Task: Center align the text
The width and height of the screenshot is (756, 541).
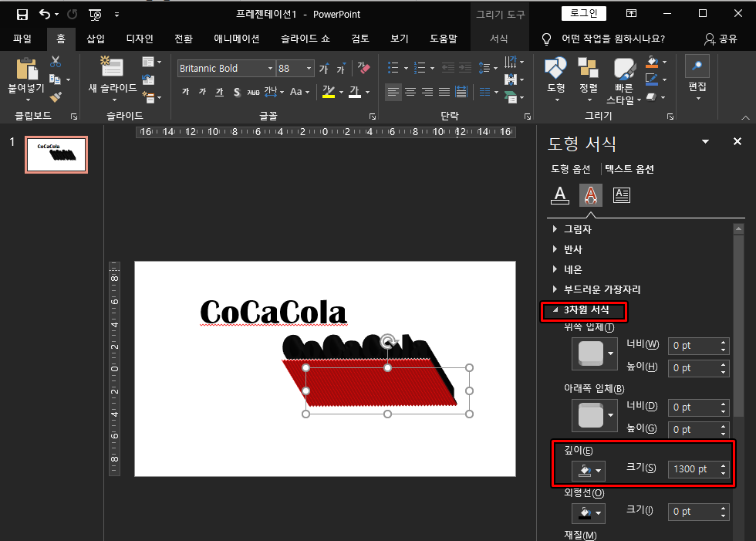Action: (410, 92)
